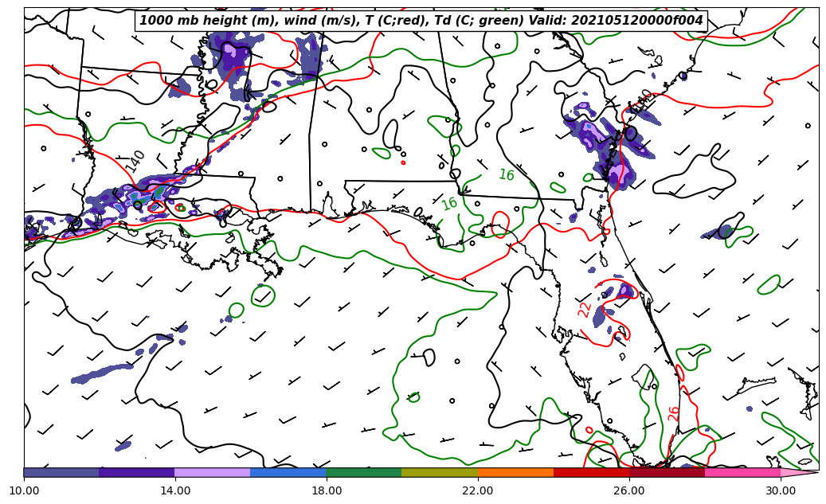826x504 pixels.
Task: Click the red 22 temperature contour label
Action: tap(585, 310)
